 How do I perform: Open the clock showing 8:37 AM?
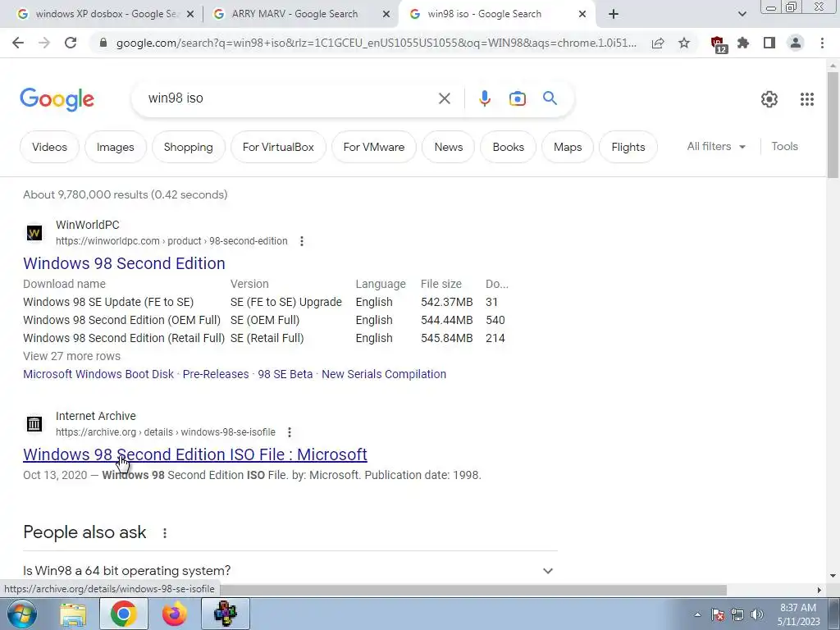[798, 614]
